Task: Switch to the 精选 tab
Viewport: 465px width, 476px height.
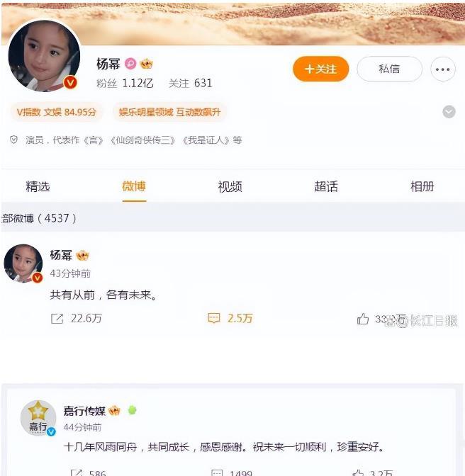Action: pyautogui.click(x=38, y=186)
